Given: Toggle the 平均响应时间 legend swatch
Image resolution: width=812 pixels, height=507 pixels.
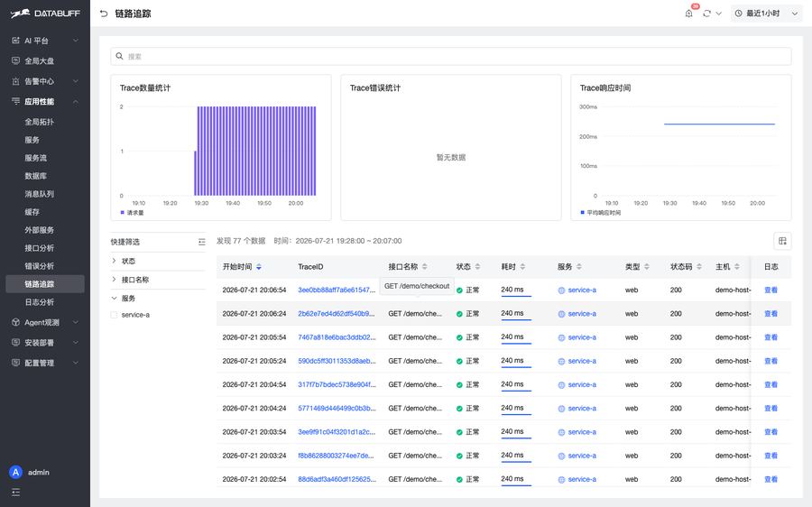Looking at the screenshot, I should coord(582,212).
